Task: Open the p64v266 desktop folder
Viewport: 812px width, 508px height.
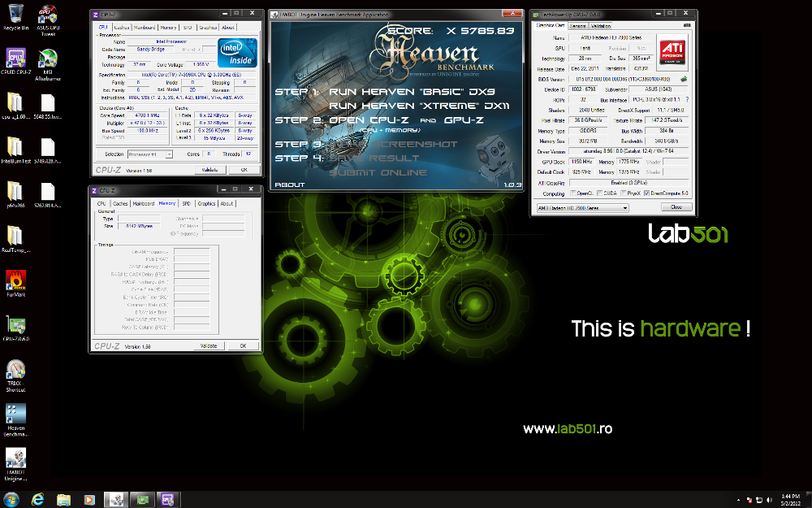Action: click(15, 195)
